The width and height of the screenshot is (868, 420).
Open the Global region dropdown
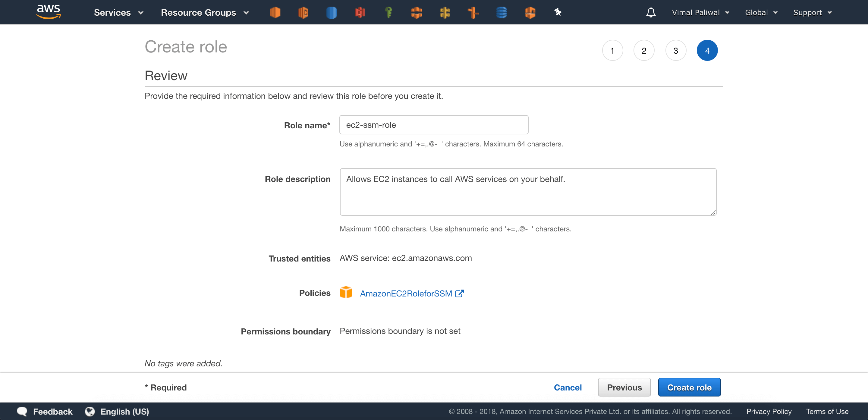click(761, 12)
